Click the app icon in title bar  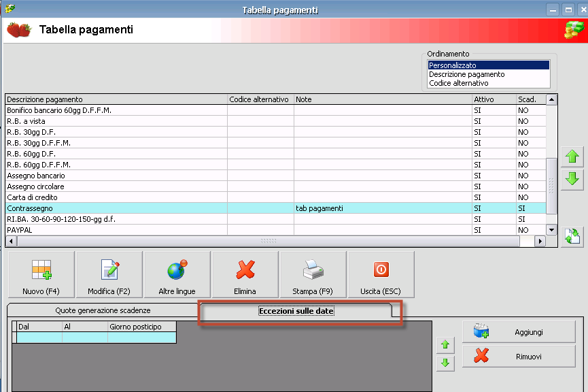point(10,8)
